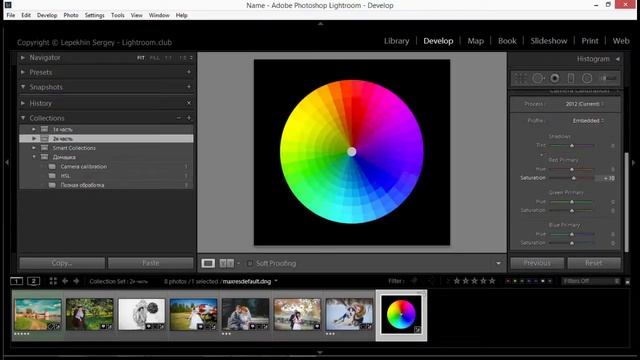Activate the Red Eye Correction tool
The width and height of the screenshot is (640, 360).
click(555, 78)
